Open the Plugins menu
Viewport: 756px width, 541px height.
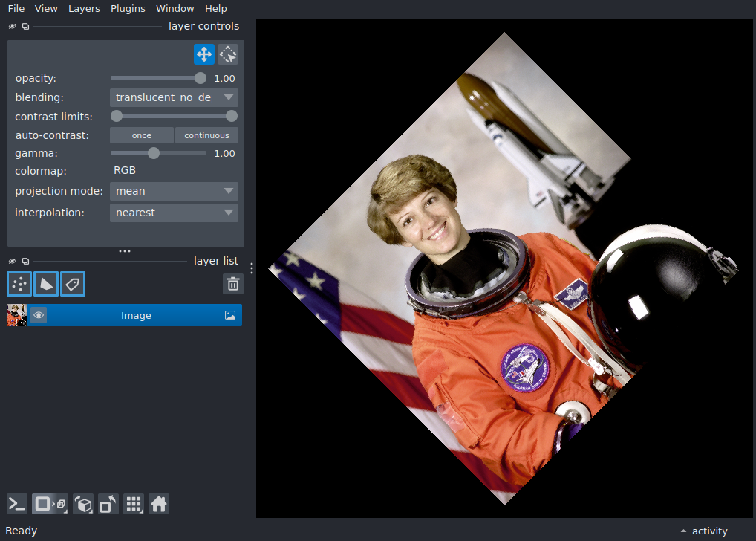[128, 9]
